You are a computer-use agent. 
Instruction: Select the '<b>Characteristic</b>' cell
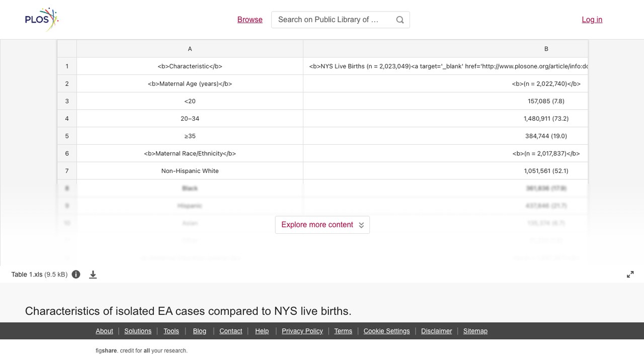coord(190,66)
